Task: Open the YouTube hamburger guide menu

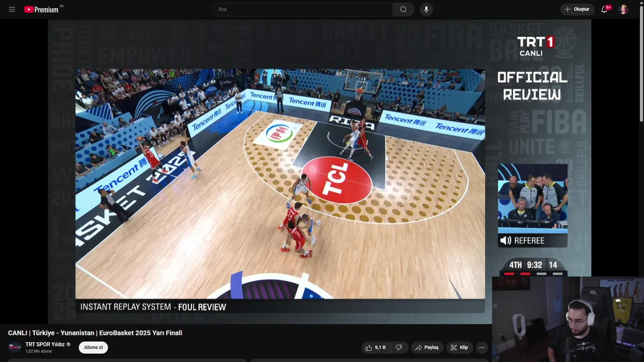Action: coord(12,10)
